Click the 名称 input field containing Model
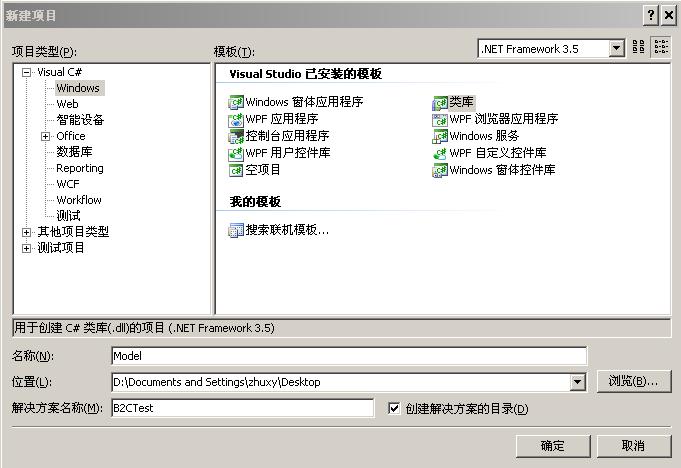Image resolution: width=681 pixels, height=468 pixels. click(349, 356)
